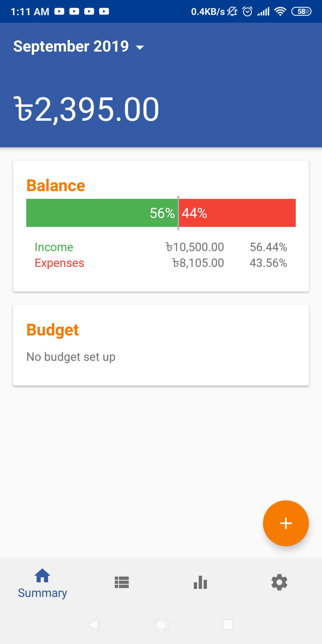Tap the red 44% expenses bar
This screenshot has height=644, width=322.
click(238, 213)
